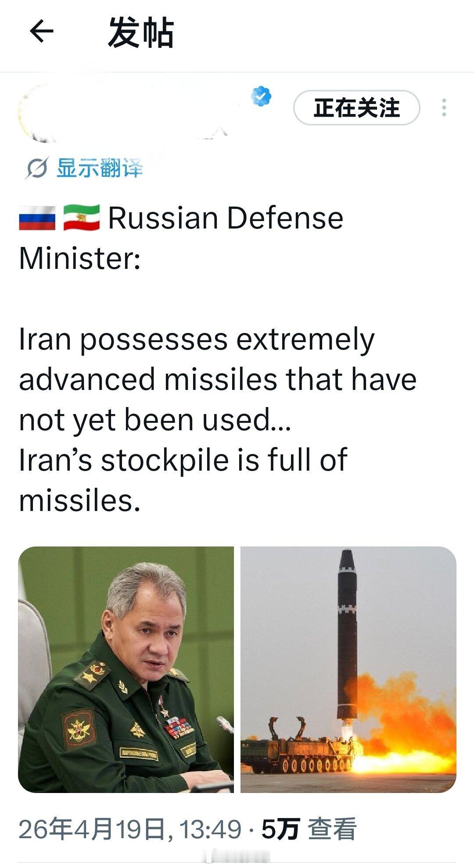This screenshot has height=868, width=474.
Task: Open the missile launch photo
Action: (348, 669)
